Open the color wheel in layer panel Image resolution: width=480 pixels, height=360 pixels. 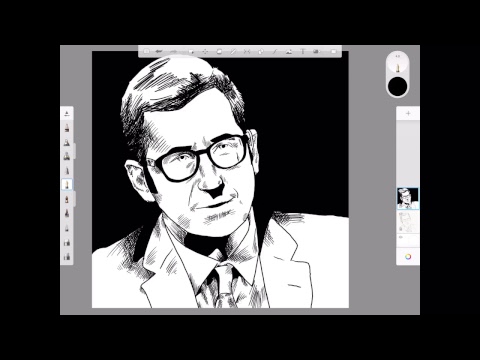click(408, 257)
